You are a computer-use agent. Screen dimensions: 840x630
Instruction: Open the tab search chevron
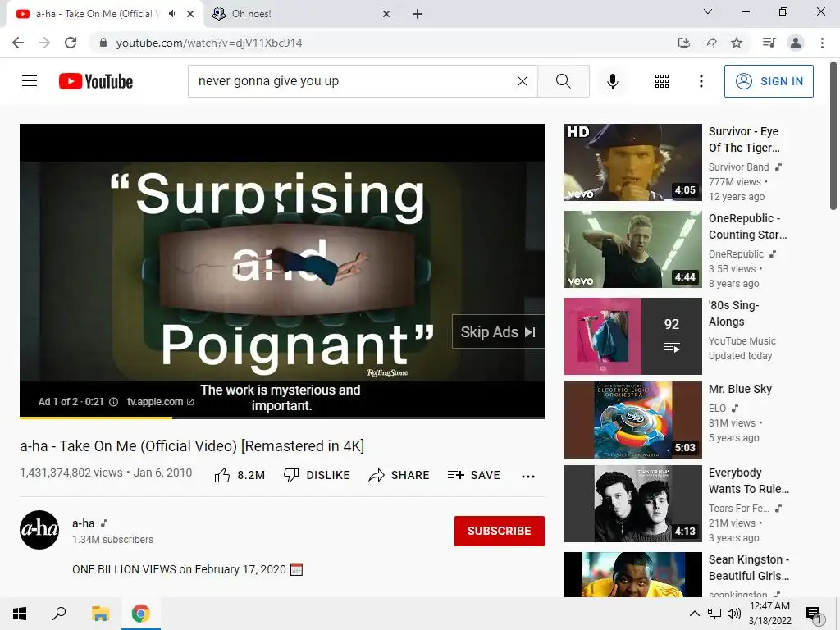coord(708,11)
